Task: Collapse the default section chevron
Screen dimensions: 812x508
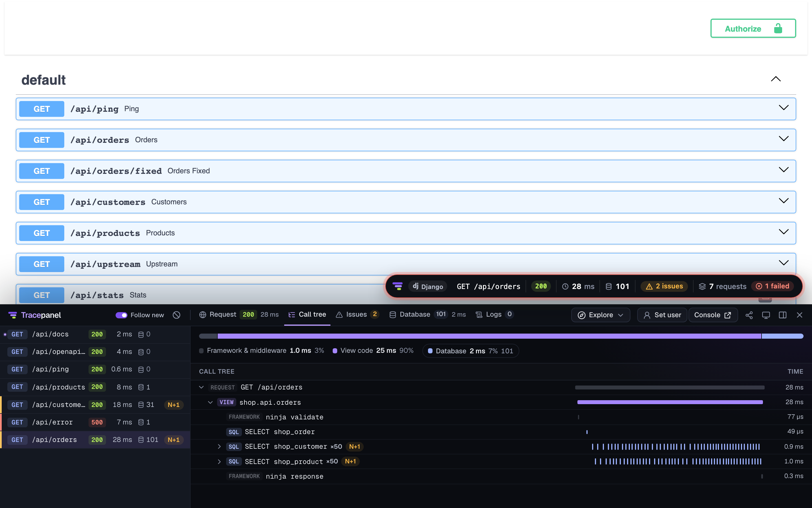Action: (x=776, y=79)
